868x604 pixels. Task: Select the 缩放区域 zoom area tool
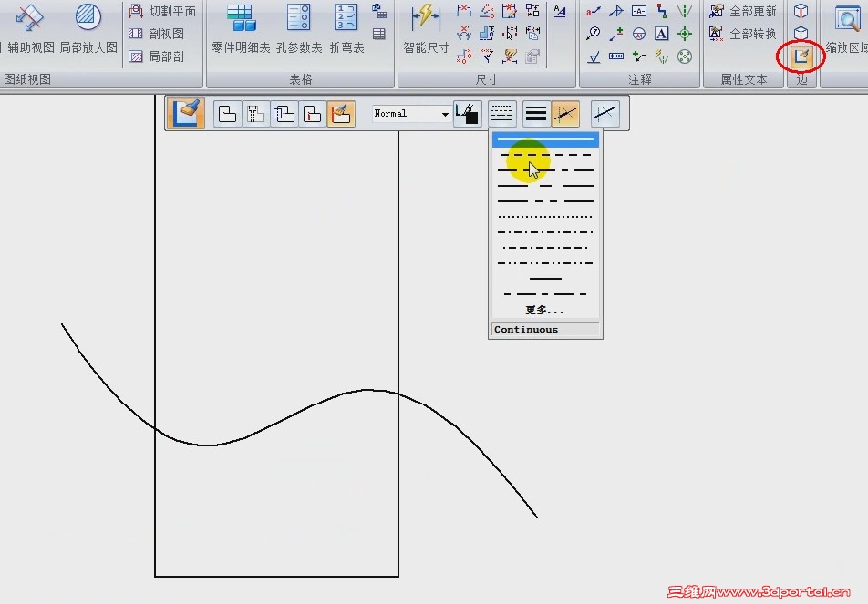(847, 29)
